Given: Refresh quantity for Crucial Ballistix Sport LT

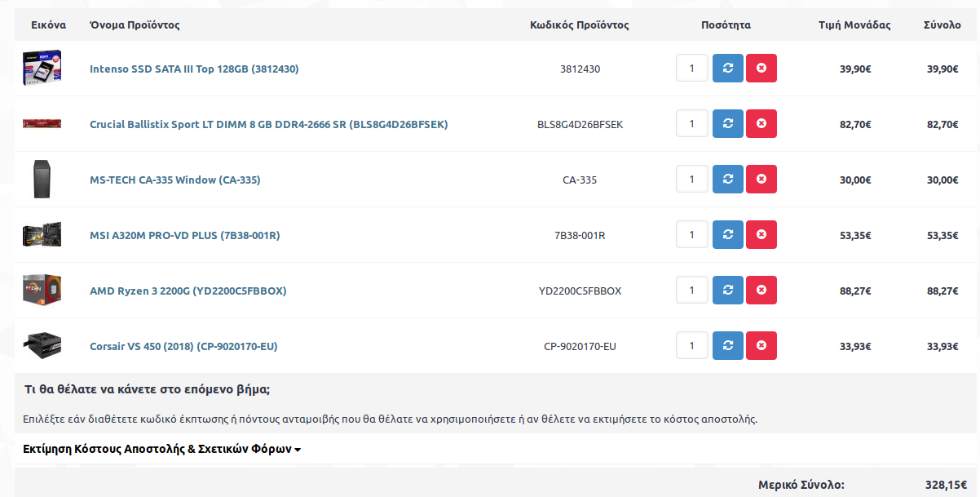Looking at the screenshot, I should 728,124.
